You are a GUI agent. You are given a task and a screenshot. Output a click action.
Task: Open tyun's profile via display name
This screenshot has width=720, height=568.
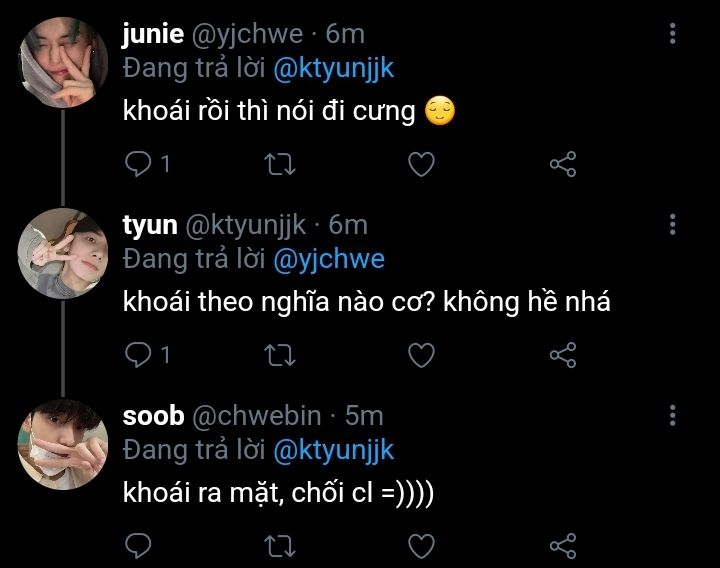click(149, 226)
